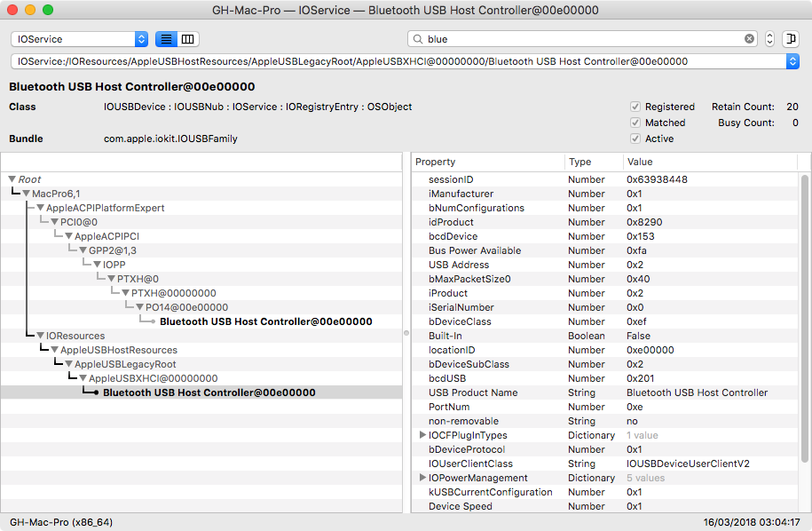
Task: Collapse the IOResources node
Action: coord(40,336)
